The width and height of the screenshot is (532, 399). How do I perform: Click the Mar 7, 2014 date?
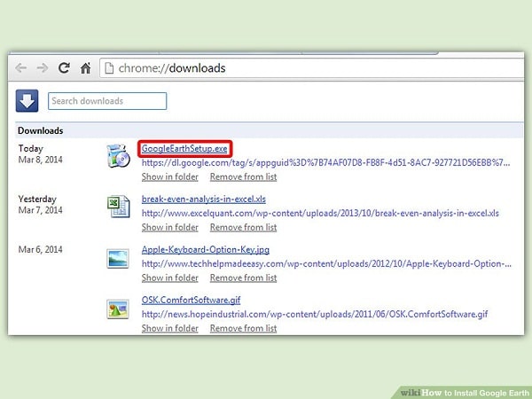[41, 210]
